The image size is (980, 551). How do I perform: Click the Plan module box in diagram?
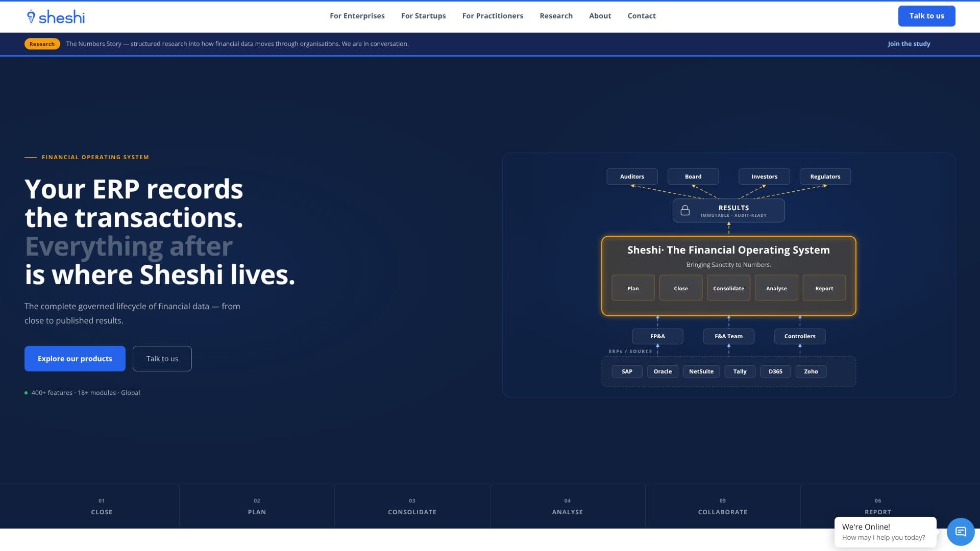[633, 288]
